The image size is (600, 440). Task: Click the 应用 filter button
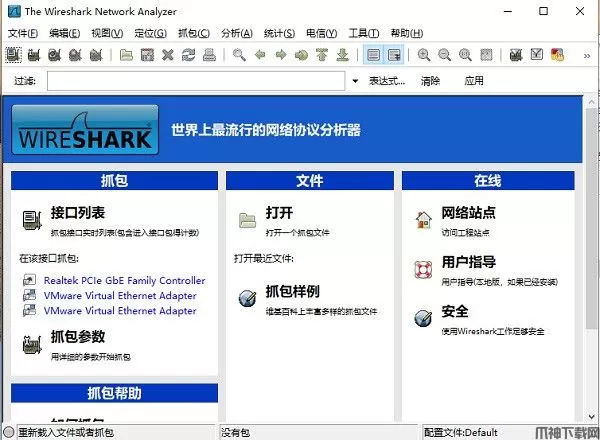[x=473, y=80]
